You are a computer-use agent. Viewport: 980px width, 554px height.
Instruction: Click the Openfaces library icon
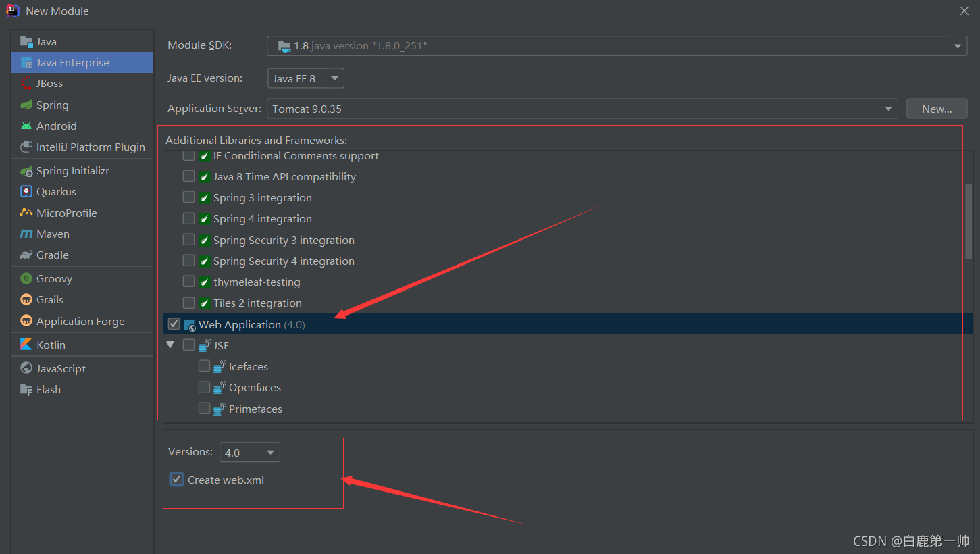click(220, 387)
